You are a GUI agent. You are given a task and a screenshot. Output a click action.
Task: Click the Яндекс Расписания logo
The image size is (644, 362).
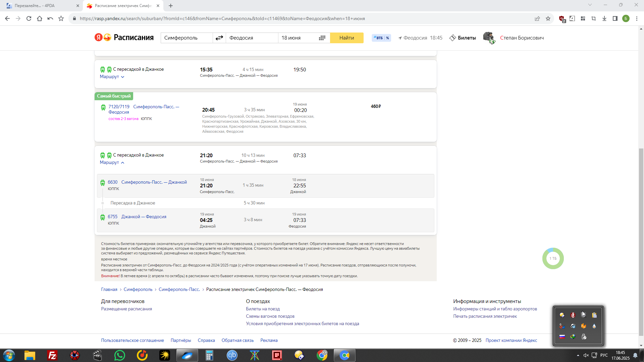(x=124, y=38)
